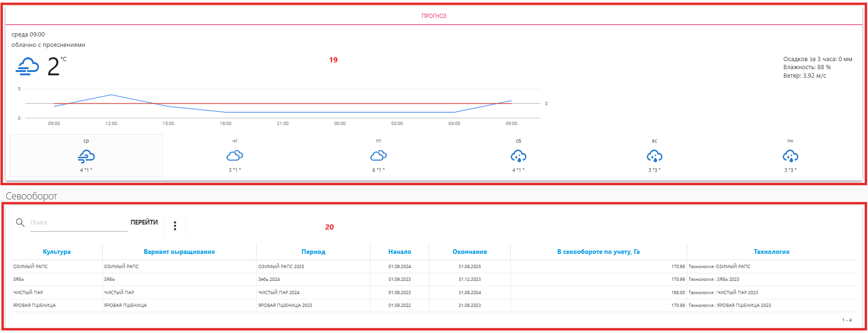Select Friday (пт) cloud icon
Screen dimensions: 868x333
[379, 156]
